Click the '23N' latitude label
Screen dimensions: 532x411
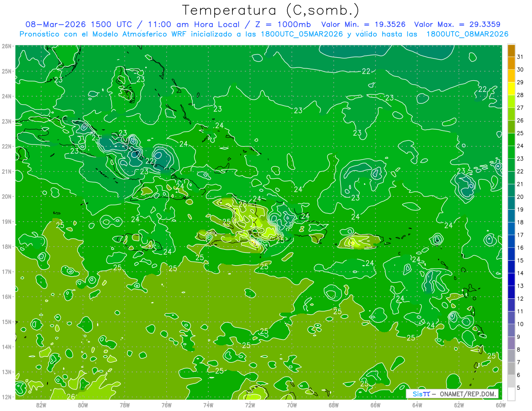tap(7, 121)
